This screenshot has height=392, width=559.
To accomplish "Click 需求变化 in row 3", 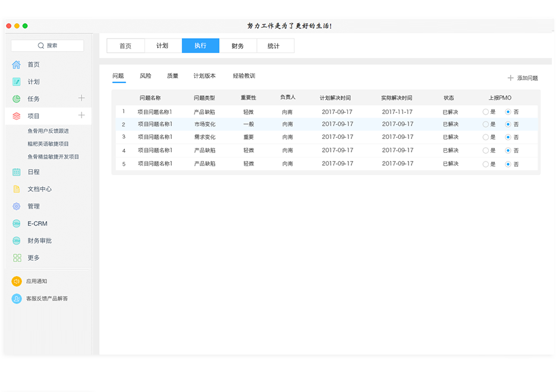I will point(205,137).
